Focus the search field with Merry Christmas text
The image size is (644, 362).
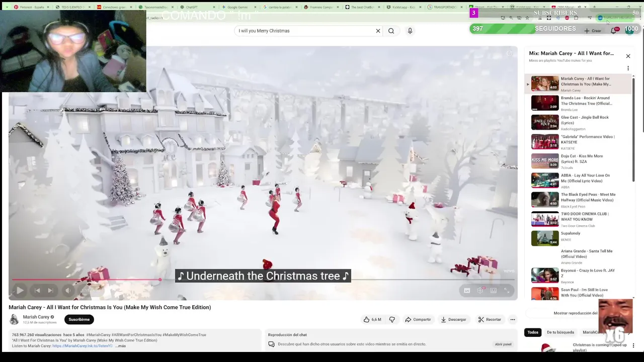click(304, 31)
